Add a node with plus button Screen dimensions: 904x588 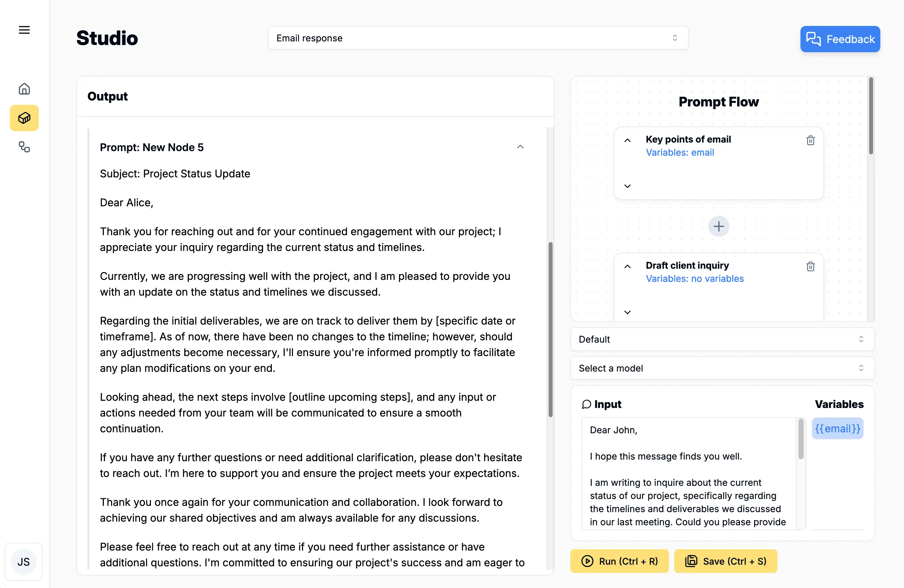tap(718, 227)
